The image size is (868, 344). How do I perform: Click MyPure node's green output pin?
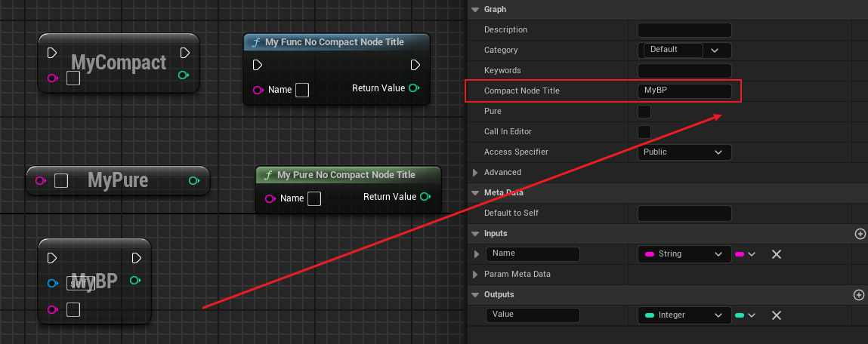click(x=194, y=180)
